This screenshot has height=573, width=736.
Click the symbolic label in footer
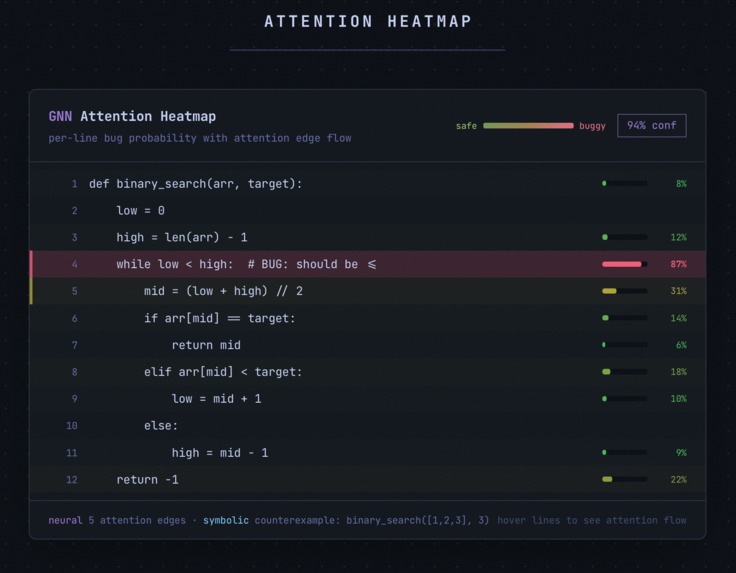tap(226, 520)
